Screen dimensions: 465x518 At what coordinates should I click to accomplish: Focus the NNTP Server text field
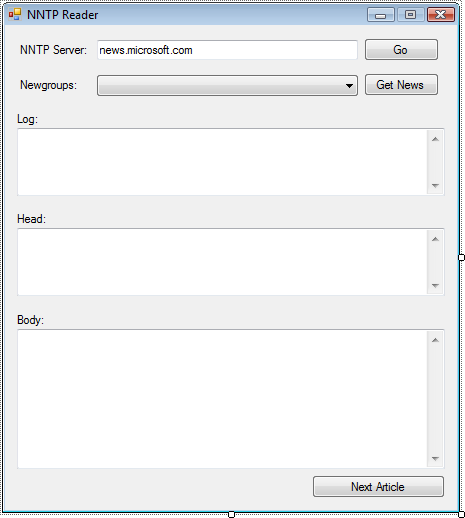point(227,50)
